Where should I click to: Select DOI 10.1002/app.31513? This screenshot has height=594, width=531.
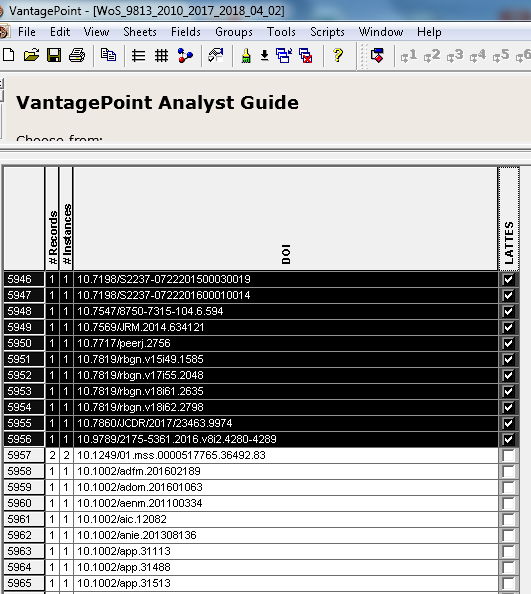(x=286, y=583)
